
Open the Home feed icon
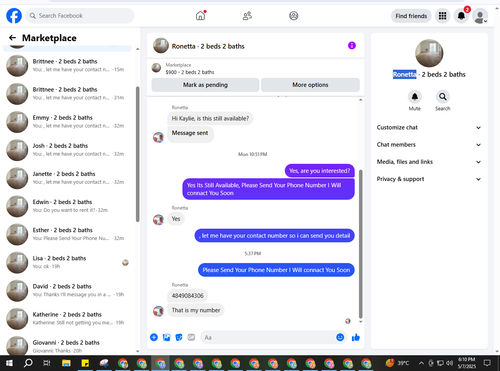[x=200, y=16]
